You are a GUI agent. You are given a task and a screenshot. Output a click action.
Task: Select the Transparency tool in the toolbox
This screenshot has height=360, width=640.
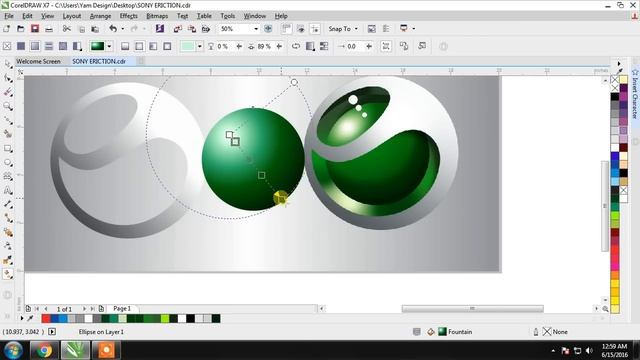click(8, 246)
